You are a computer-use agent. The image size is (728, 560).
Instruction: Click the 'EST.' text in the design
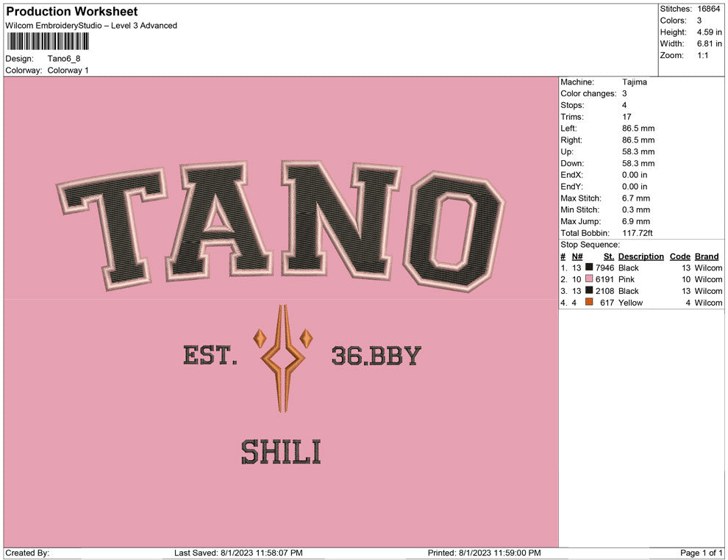[x=210, y=356]
